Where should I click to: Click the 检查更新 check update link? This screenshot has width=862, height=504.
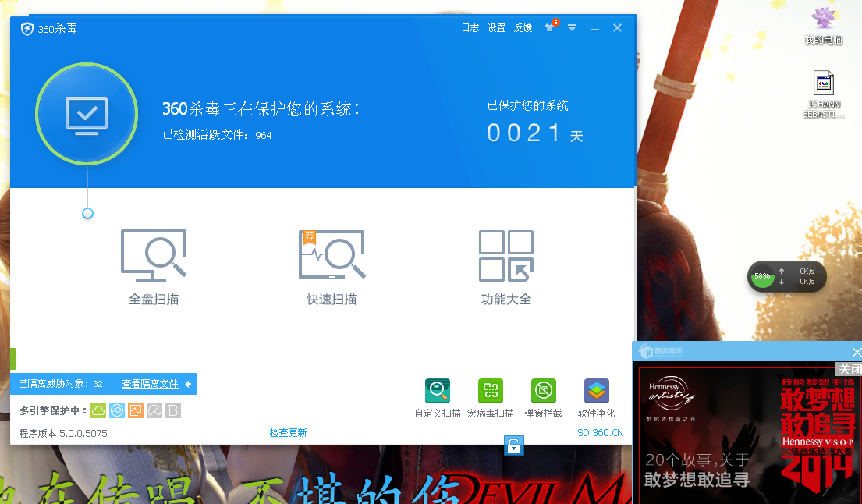288,433
